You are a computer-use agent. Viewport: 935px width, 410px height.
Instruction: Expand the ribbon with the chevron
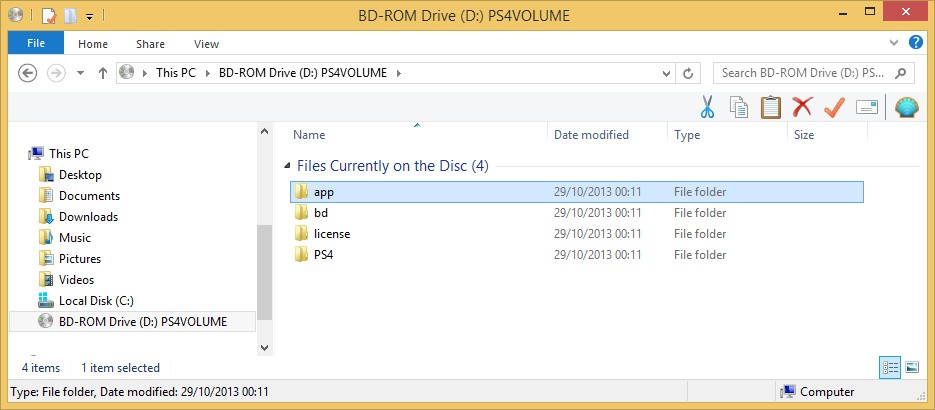coord(895,44)
